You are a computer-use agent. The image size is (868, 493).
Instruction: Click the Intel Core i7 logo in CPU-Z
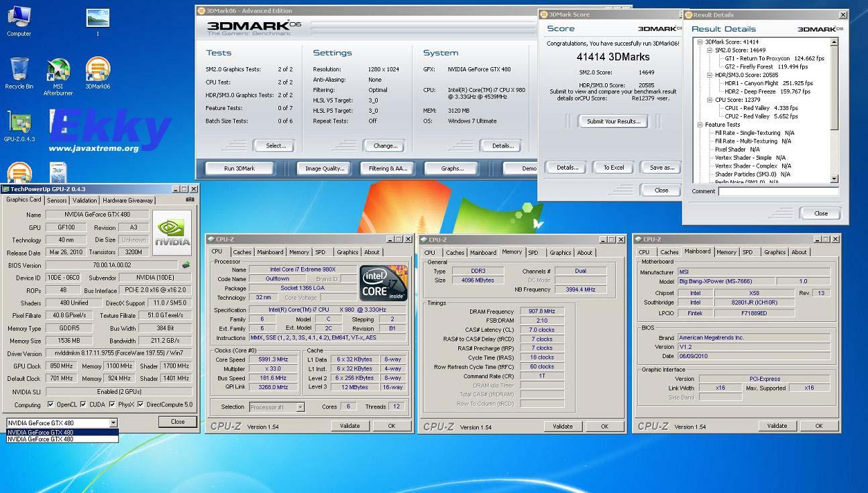tap(383, 282)
